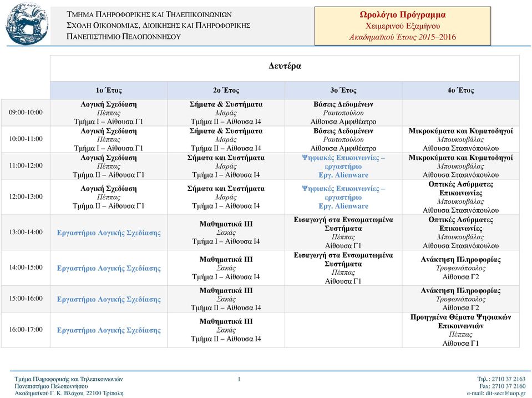Image resolution: width=532 pixels, height=398 pixels.
Task: Click 'Ανάκτηση Πληροφορίας' cell in the 14:00-15:00 row
Action: [461, 268]
